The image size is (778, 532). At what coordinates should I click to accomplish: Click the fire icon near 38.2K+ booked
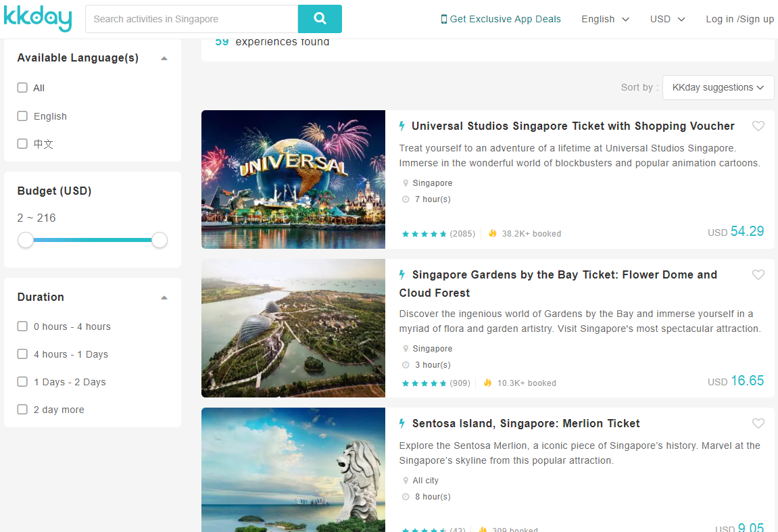click(x=492, y=233)
